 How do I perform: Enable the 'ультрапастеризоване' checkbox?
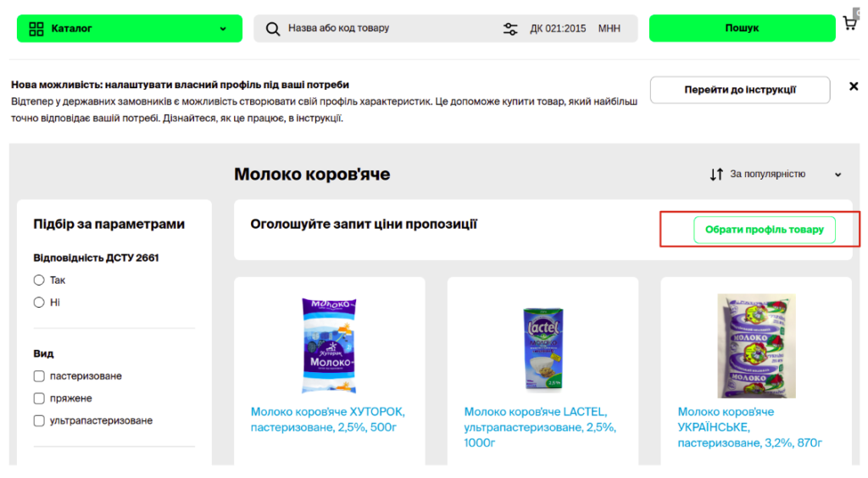point(39,420)
